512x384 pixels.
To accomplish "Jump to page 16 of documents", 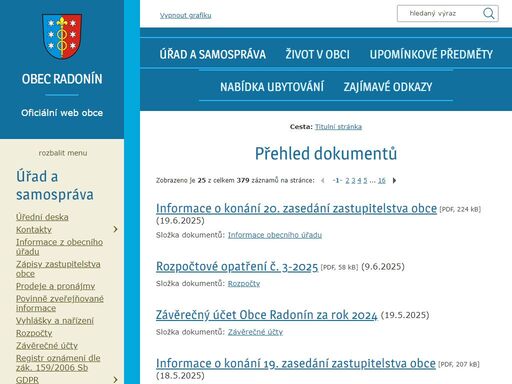I will tap(382, 181).
